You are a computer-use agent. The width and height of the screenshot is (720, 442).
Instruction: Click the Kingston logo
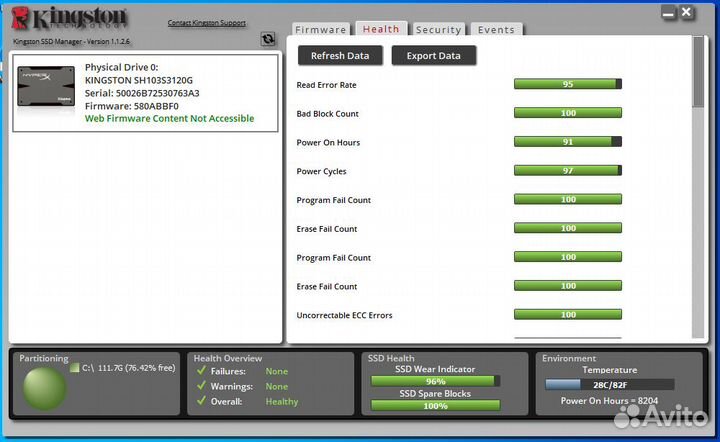69,19
